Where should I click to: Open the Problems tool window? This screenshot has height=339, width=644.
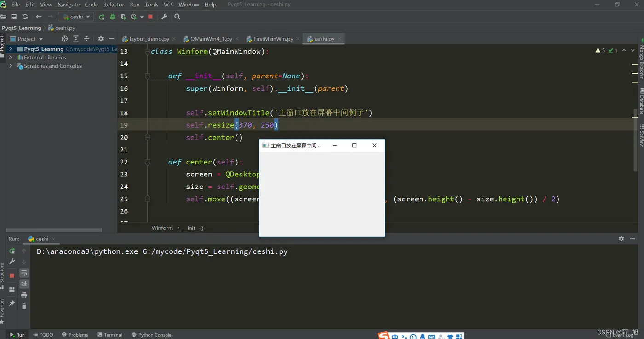(75, 335)
